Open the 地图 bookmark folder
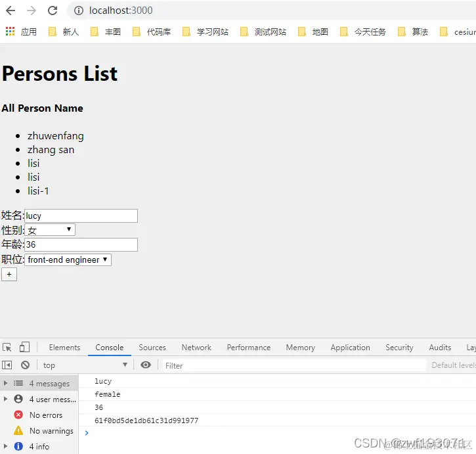Screen dimensions: 476x454 pos(313,32)
